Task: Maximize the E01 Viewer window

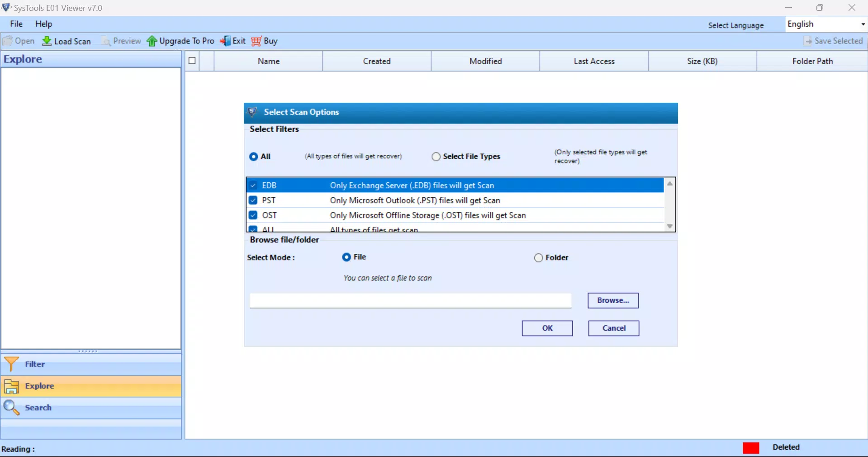Action: 820,8
